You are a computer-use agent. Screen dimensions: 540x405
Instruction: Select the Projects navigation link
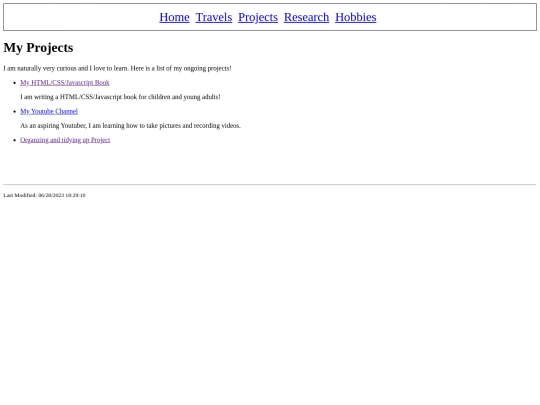point(258,17)
